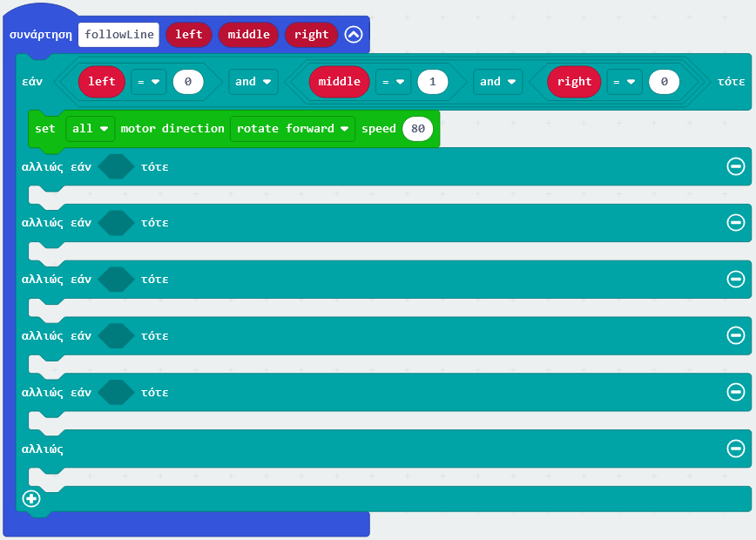Open the 'rotate forward' direction dropdown
Image resolution: width=756 pixels, height=540 pixels.
(293, 129)
